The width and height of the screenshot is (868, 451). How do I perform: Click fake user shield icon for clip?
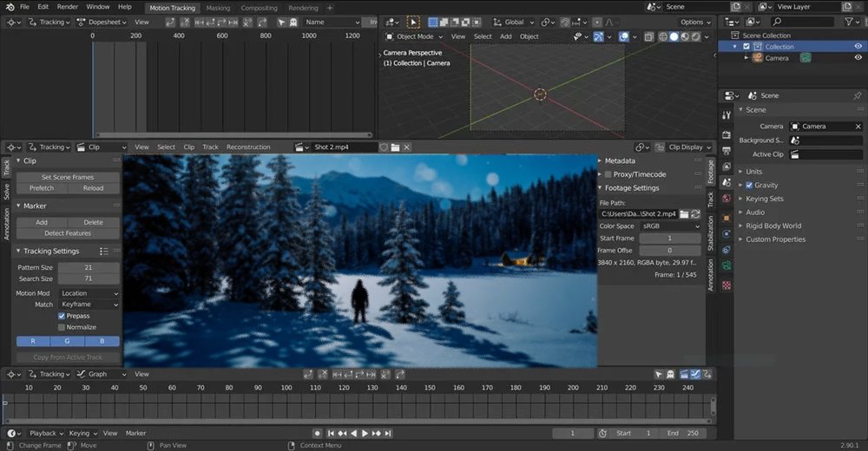(x=384, y=147)
